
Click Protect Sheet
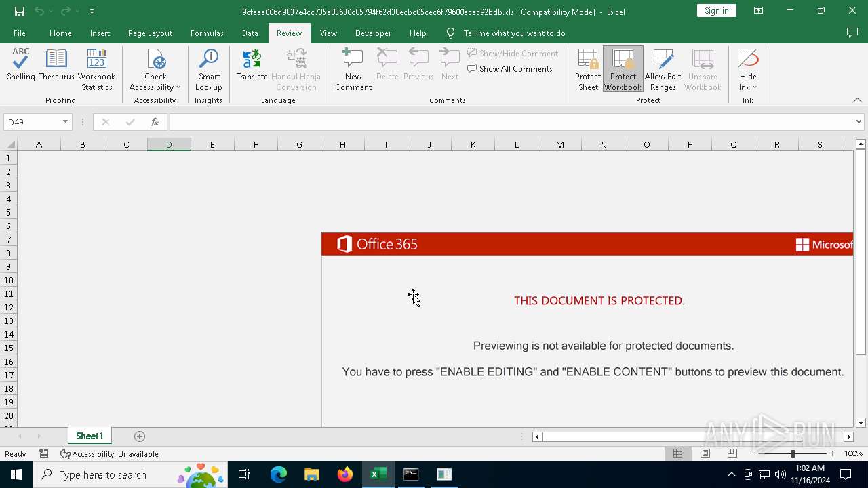pyautogui.click(x=588, y=70)
